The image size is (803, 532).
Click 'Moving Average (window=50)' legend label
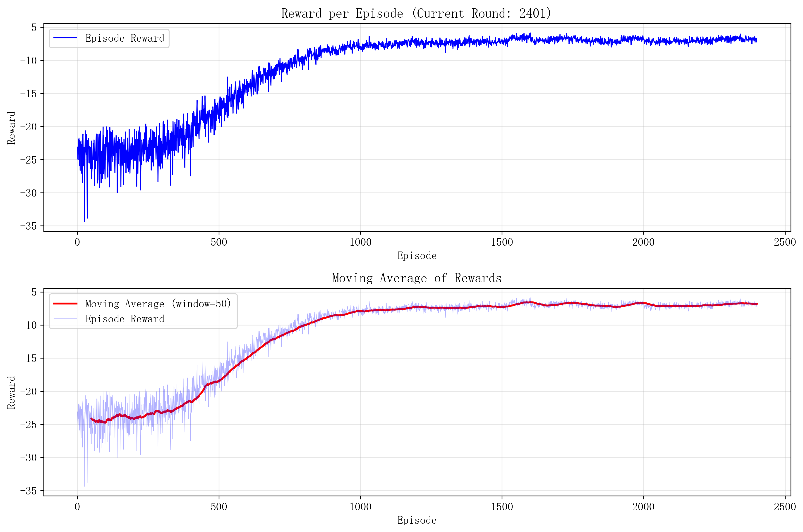coord(158,303)
